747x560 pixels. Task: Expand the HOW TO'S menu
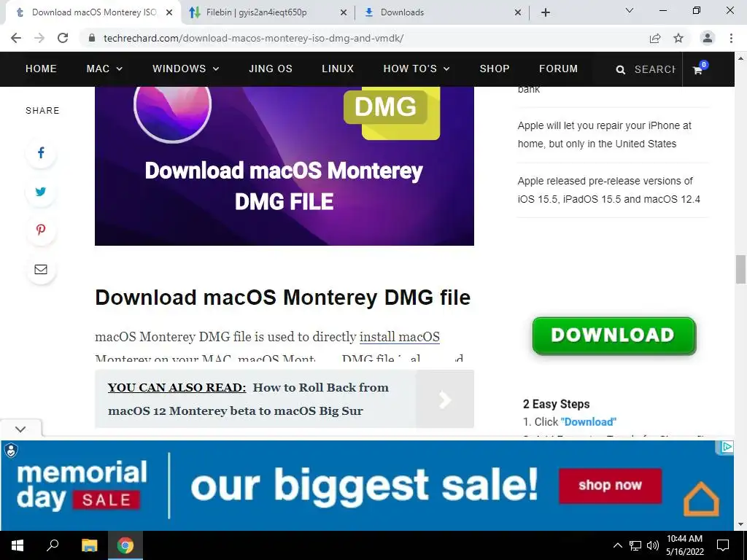click(x=417, y=69)
